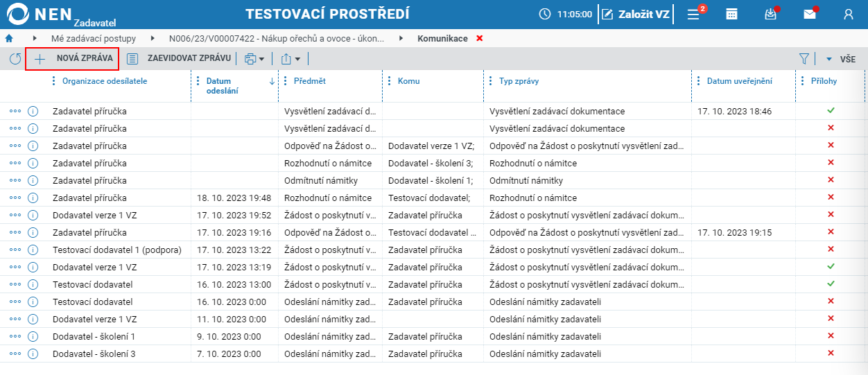The image size is (868, 375).
Task: Click the refresh list icon
Action: point(15,59)
